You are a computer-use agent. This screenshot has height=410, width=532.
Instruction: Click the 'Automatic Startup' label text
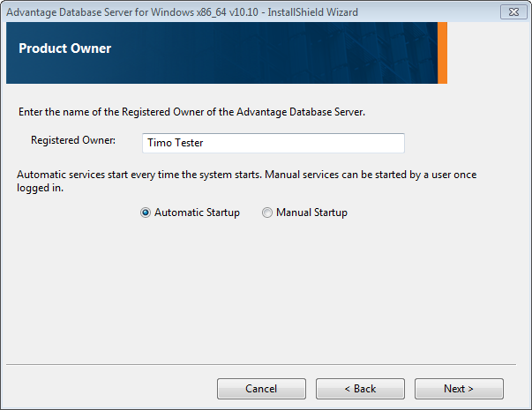pos(197,212)
